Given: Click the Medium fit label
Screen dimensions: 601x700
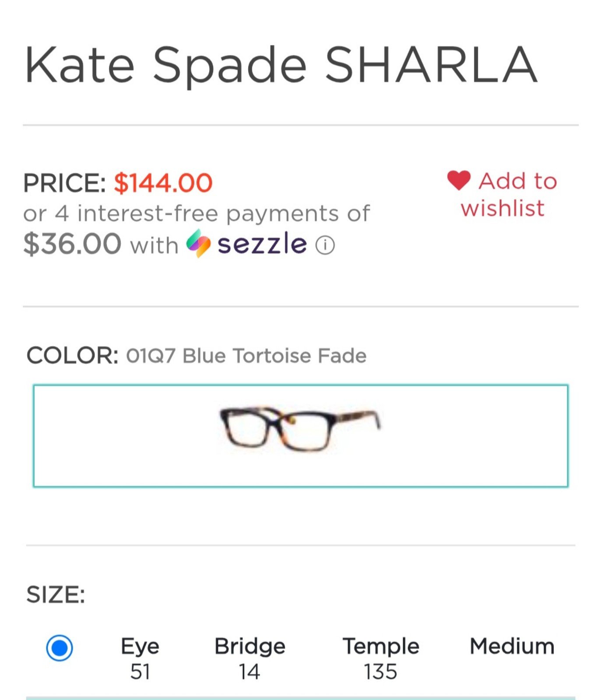Looking at the screenshot, I should click(512, 646).
